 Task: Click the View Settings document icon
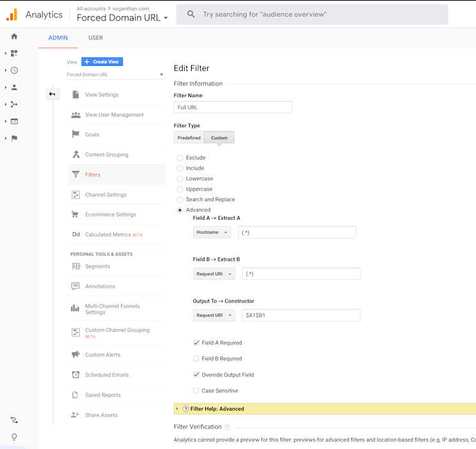click(75, 95)
